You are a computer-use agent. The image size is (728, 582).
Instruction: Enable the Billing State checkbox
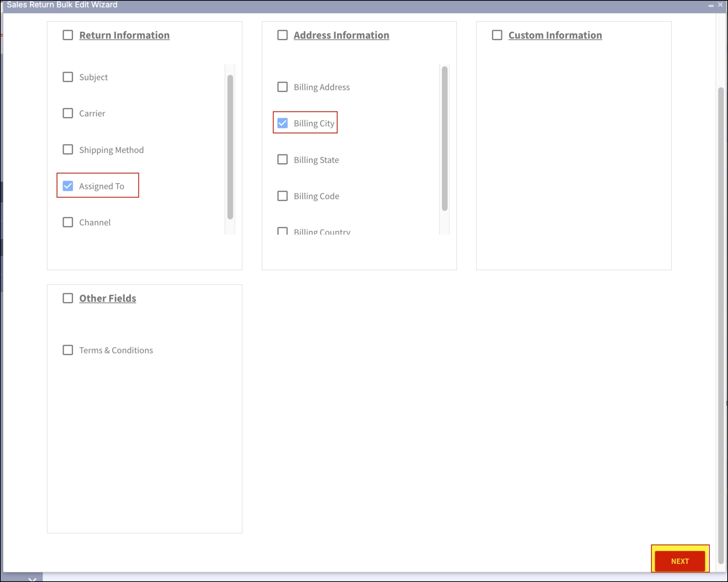click(282, 159)
